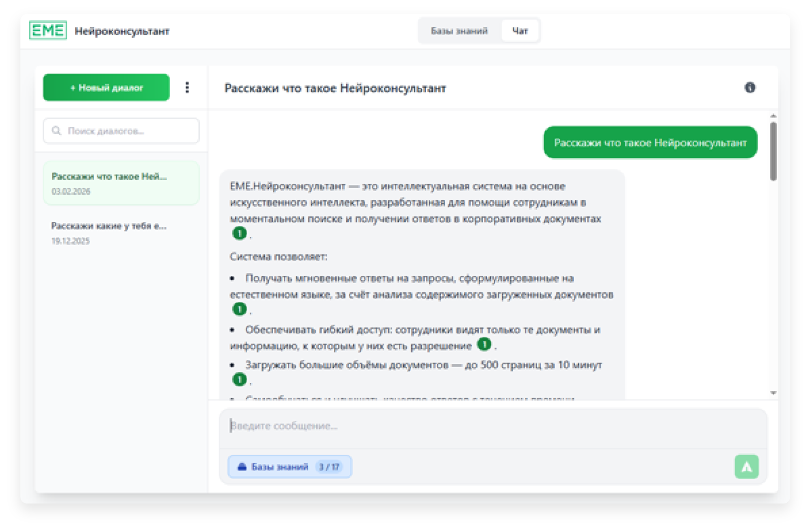Screen dimensions: 812x523
Task: Click the scrollbar down arrow
Action: coord(773,393)
